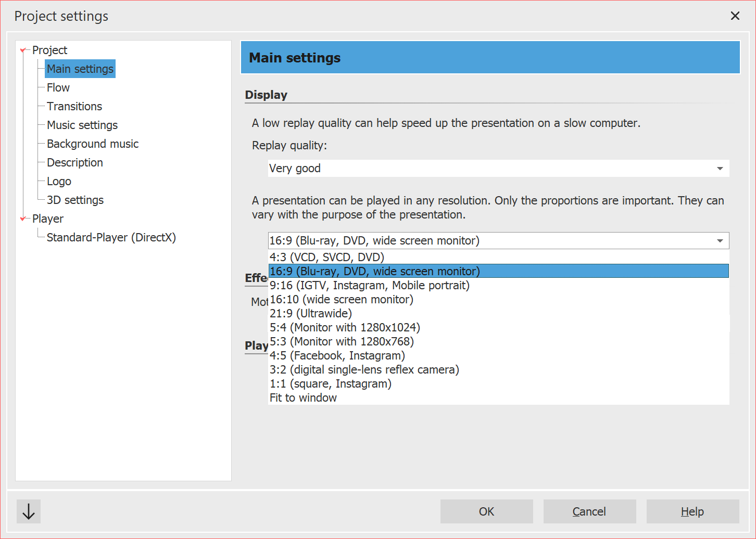Viewport: 756px width, 539px height.
Task: Open Transitions settings
Action: pos(74,106)
